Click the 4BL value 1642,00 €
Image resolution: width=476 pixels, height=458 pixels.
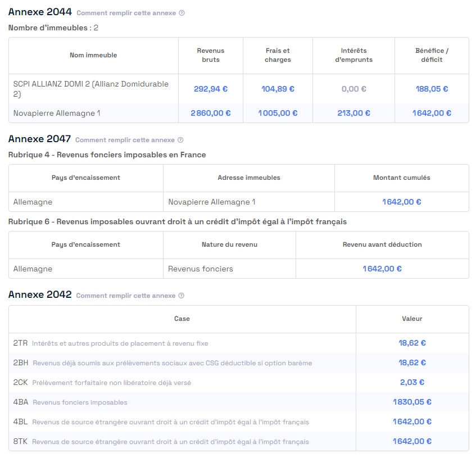pyautogui.click(x=412, y=421)
